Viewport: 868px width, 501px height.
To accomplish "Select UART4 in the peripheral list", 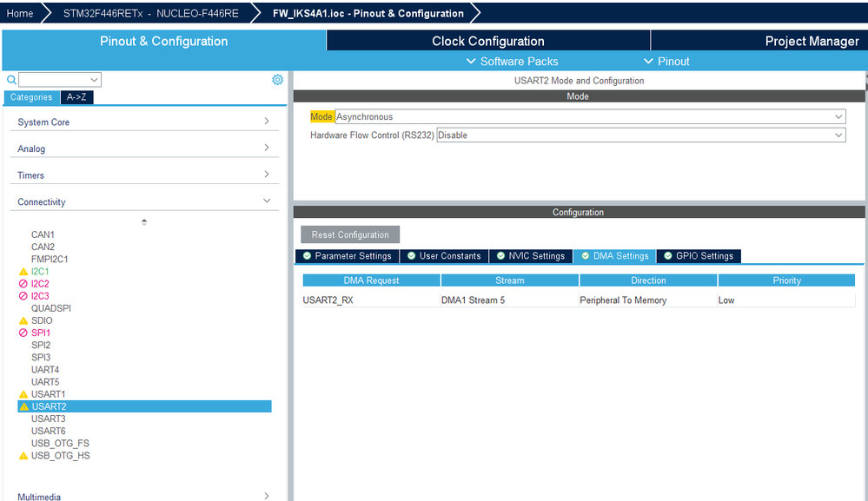I will tap(45, 369).
